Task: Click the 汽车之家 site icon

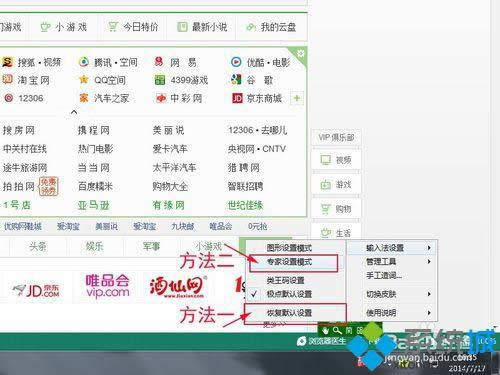Action: click(84, 98)
